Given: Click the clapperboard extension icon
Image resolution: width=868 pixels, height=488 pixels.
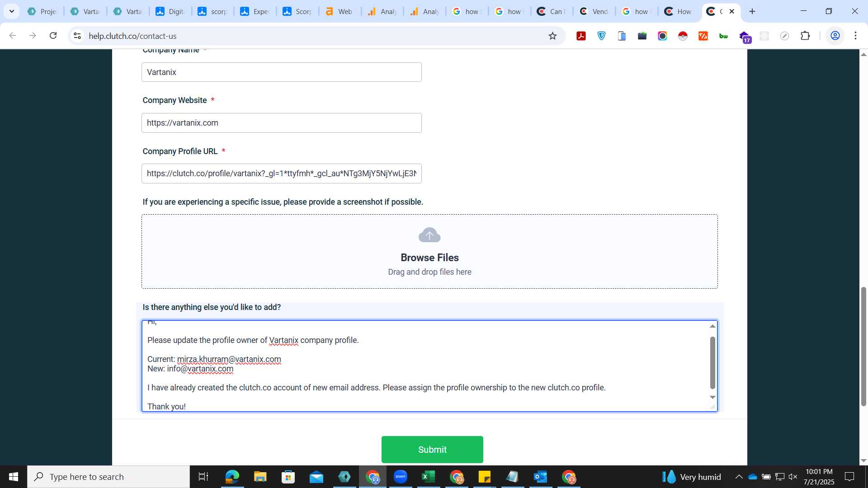Looking at the screenshot, I should 642,36.
